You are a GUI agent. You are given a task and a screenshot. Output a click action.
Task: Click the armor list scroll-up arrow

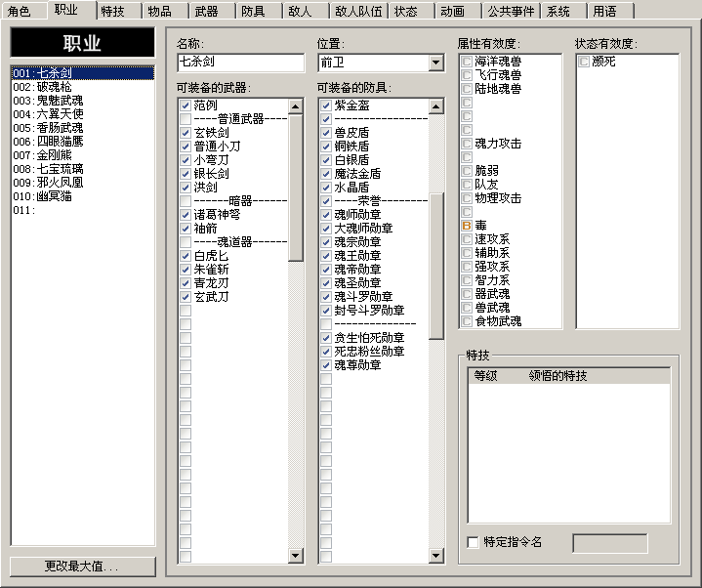pos(435,106)
